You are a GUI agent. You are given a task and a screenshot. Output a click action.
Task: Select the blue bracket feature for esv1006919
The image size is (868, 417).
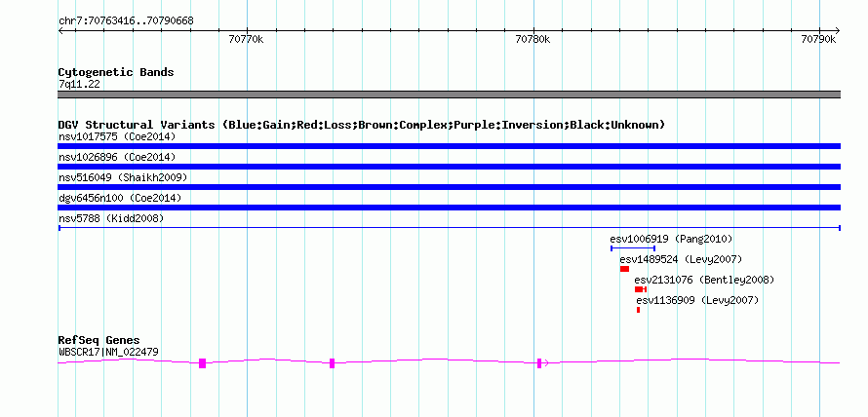(633, 248)
